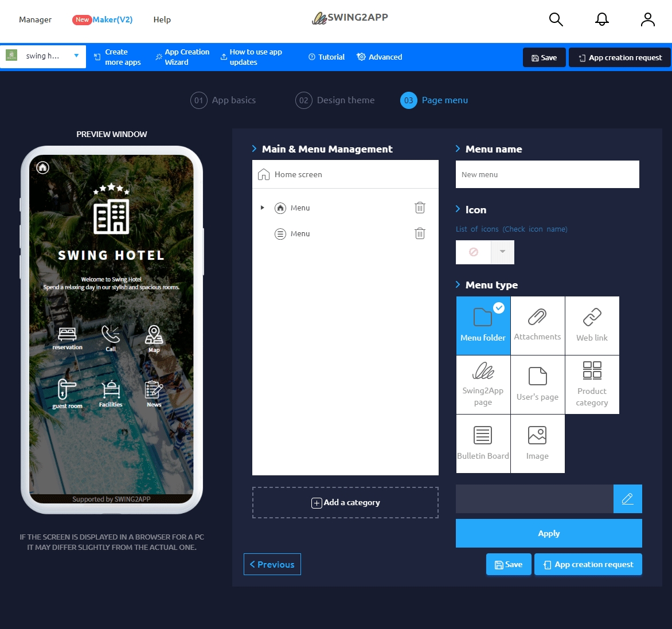Image resolution: width=672 pixels, height=629 pixels.
Task: Open the search magnifier icon
Action: coord(556,19)
